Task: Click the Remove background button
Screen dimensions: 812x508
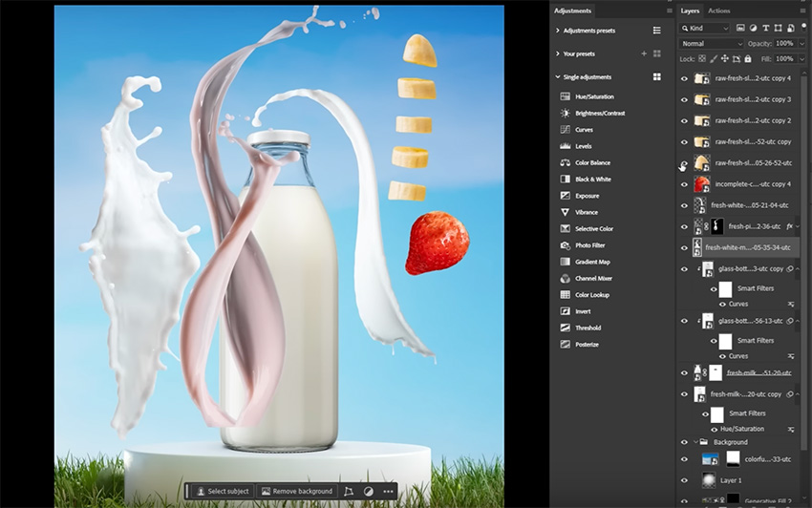Action: click(297, 491)
